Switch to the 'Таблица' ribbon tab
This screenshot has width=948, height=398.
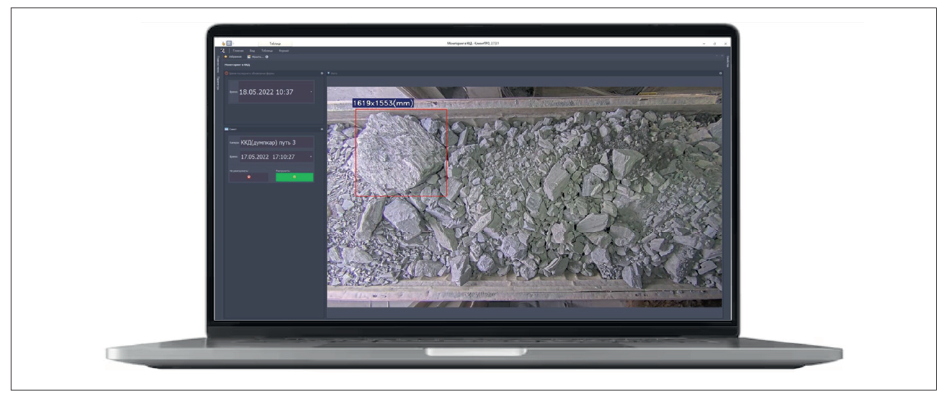(x=267, y=51)
